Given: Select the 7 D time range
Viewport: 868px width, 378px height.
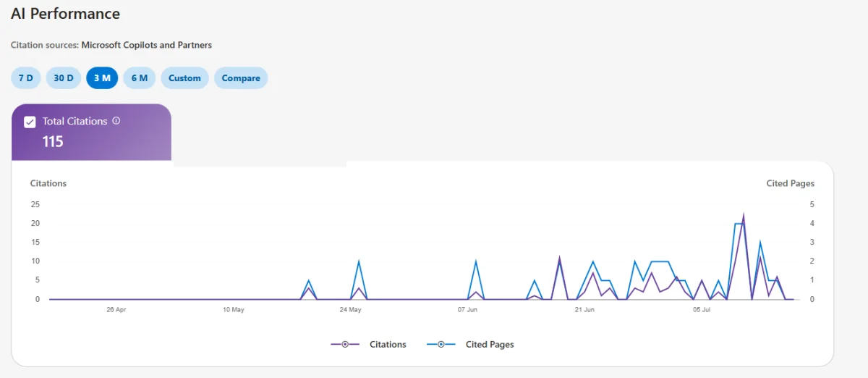Looking at the screenshot, I should pyautogui.click(x=26, y=78).
